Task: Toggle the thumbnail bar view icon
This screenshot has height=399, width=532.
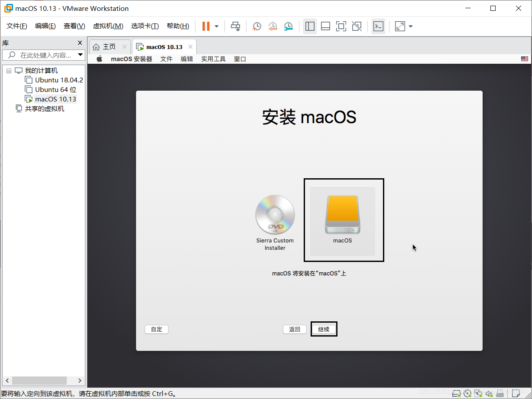Action: [x=325, y=26]
